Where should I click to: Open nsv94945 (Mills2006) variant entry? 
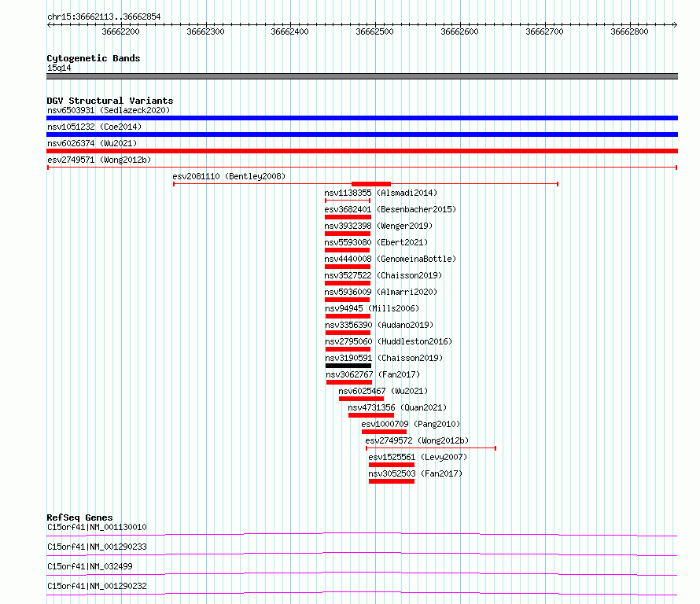[372, 308]
